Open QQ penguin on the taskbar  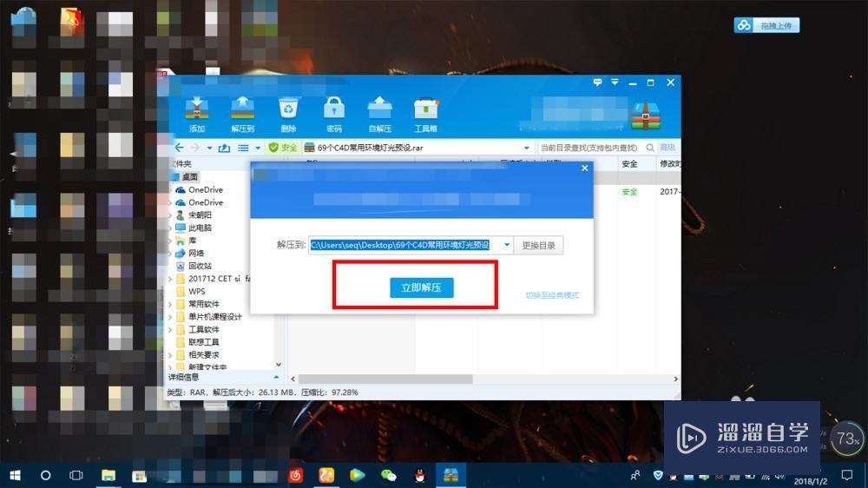(x=419, y=475)
